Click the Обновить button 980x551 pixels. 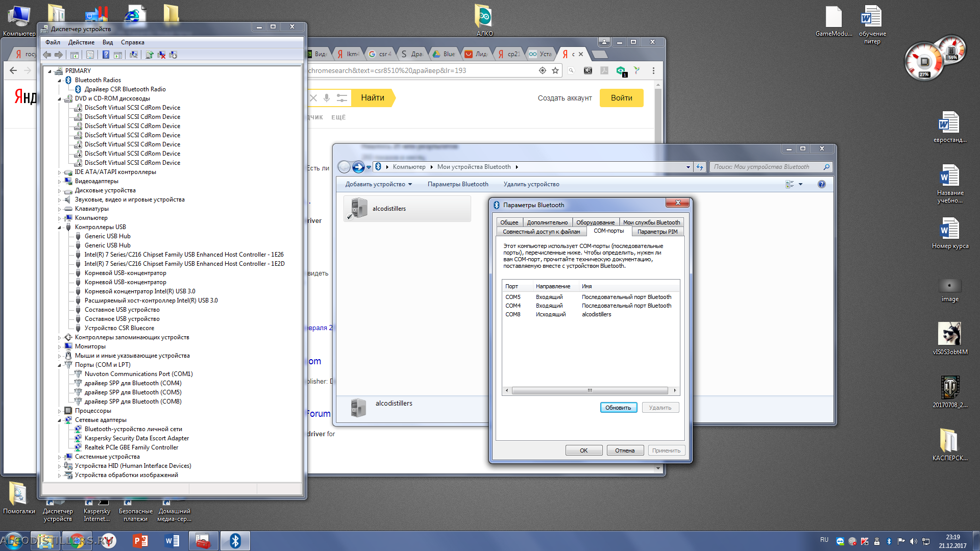(618, 408)
